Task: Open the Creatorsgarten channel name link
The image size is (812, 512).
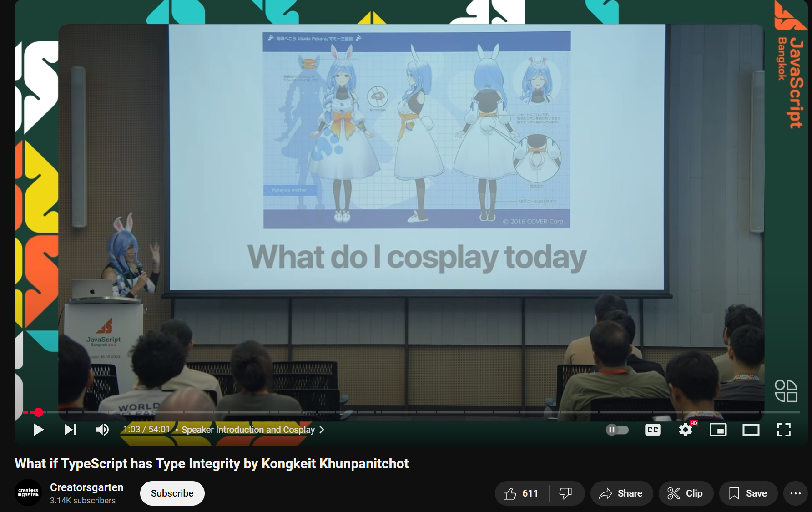Action: 87,487
